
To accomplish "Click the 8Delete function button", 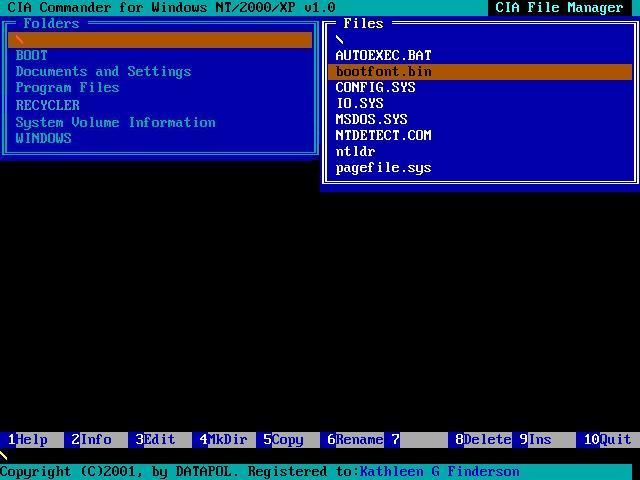I will tap(480, 440).
